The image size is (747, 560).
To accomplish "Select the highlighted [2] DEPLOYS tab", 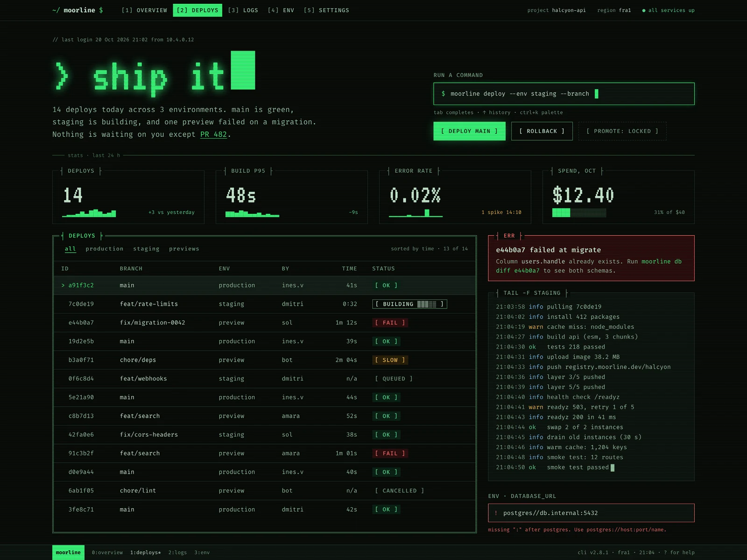I will point(197,10).
